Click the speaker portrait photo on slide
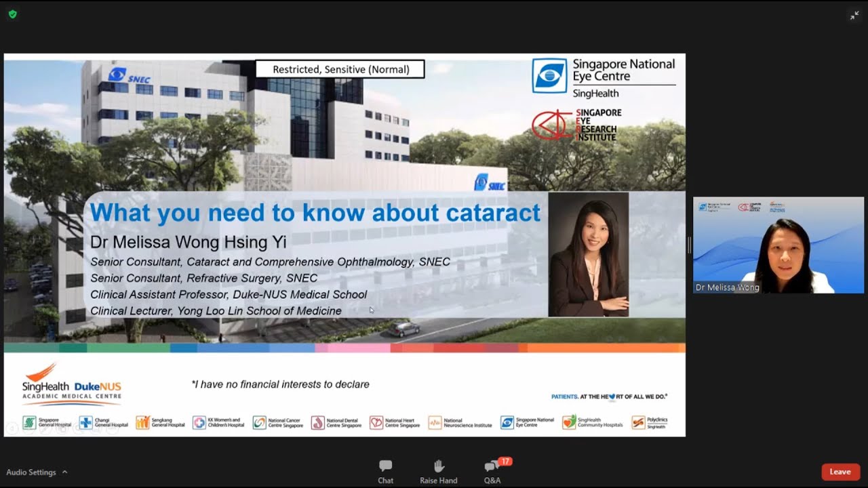868x488 pixels. click(589, 255)
